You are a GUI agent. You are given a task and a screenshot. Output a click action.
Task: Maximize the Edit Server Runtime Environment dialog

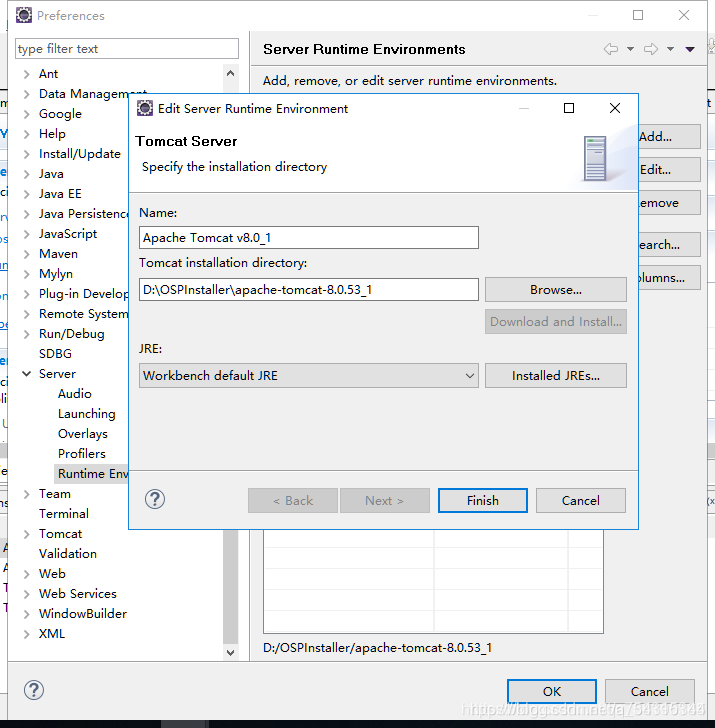pos(569,108)
